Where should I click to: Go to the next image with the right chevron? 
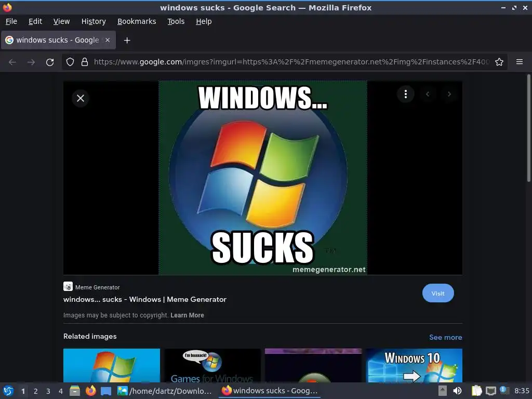[449, 94]
